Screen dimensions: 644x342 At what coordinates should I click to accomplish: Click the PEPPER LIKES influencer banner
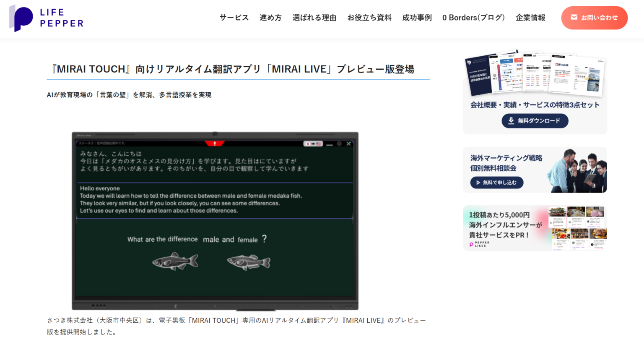coord(535,228)
